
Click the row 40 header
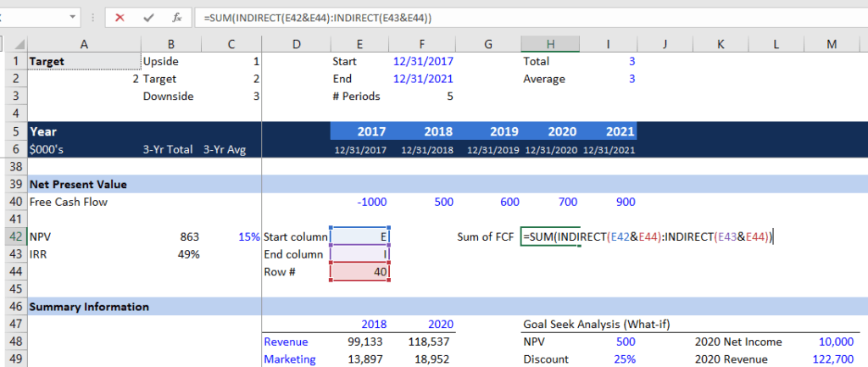click(x=14, y=202)
